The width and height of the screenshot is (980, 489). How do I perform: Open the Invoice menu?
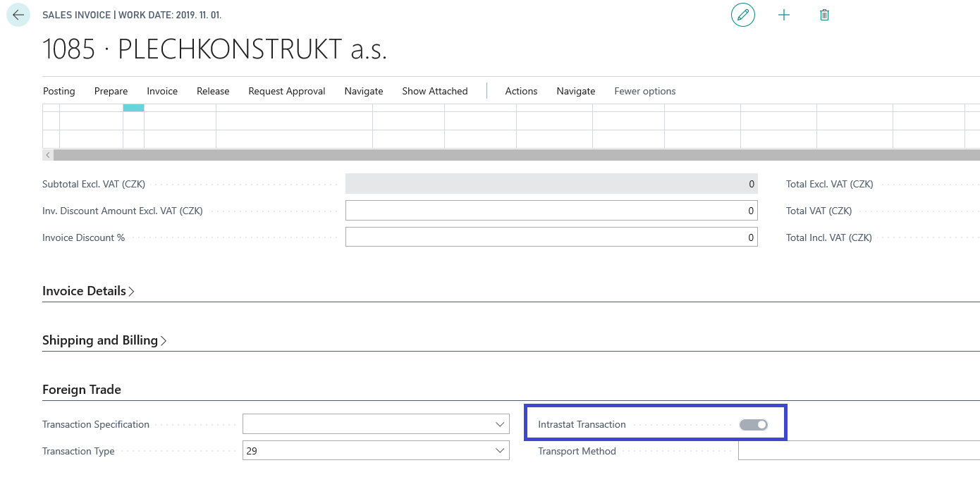162,91
